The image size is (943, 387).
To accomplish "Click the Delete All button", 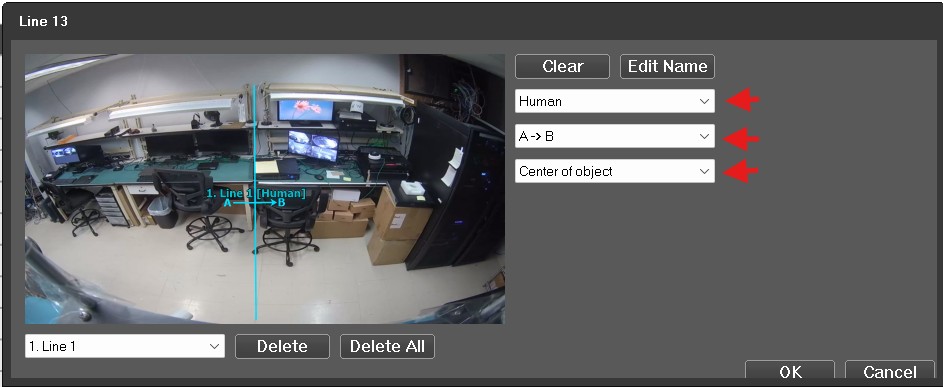I will [387, 346].
